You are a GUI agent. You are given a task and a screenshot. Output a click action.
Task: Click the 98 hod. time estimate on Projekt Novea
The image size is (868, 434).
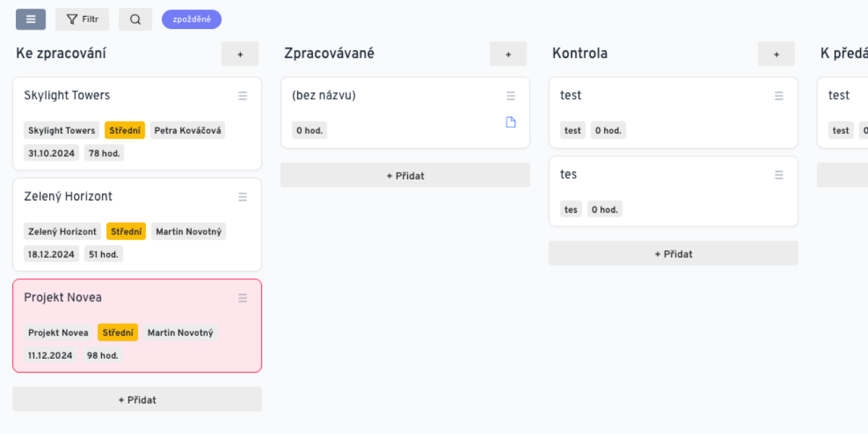(101, 355)
